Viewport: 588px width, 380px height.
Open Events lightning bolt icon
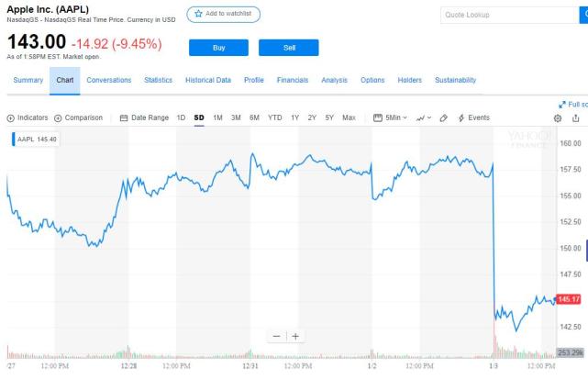(461, 117)
